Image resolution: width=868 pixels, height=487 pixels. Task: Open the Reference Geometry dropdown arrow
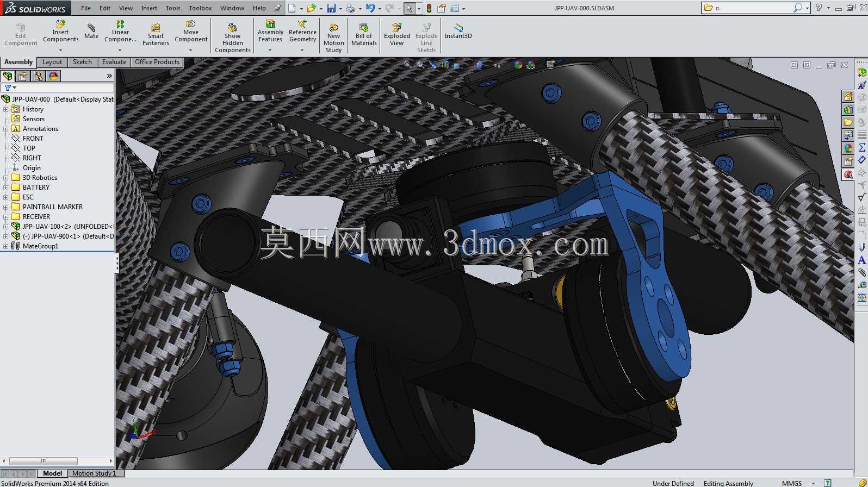pyautogui.click(x=302, y=50)
